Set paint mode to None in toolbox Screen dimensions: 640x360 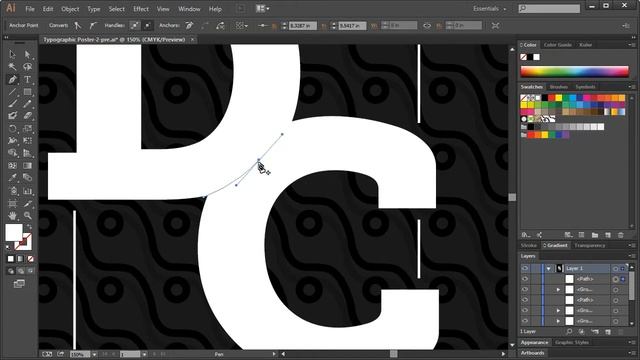(30, 259)
